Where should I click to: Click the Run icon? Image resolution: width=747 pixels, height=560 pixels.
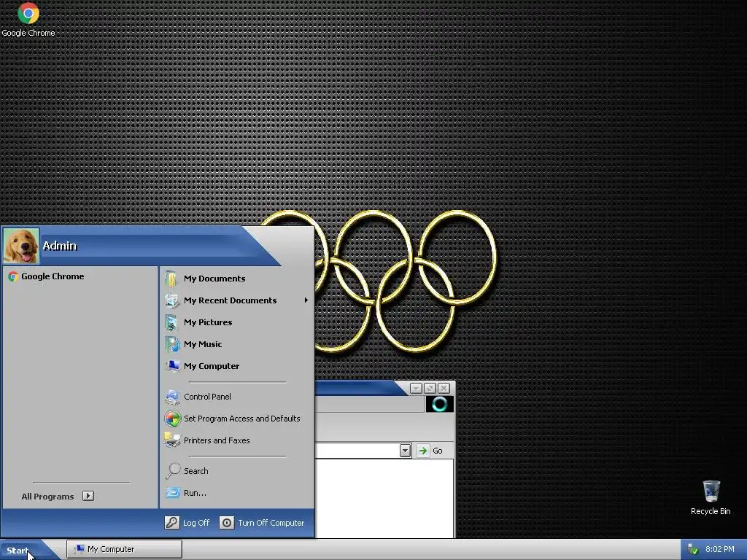[x=172, y=493]
